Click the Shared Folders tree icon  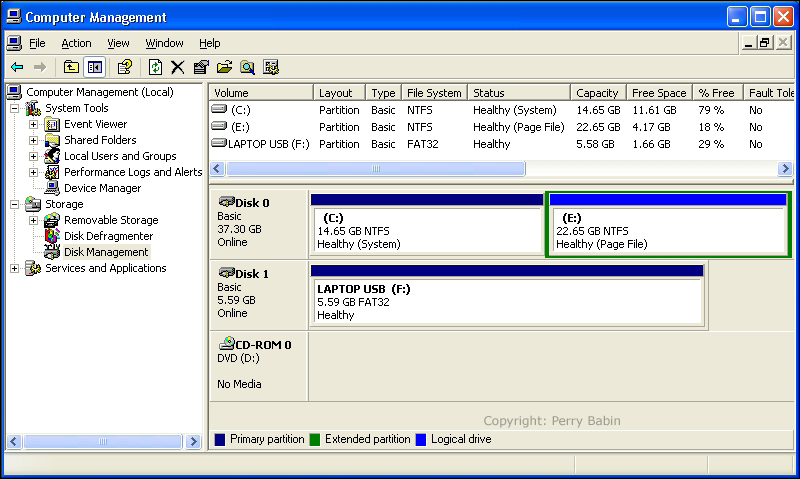(x=52, y=140)
